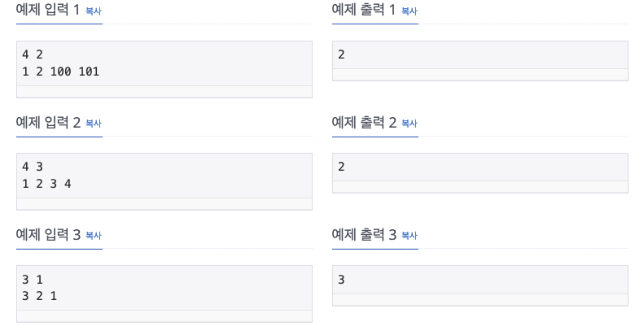Click value 3 in 예제 출력 3 box
Screen dimensions: 644x326
coord(341,279)
